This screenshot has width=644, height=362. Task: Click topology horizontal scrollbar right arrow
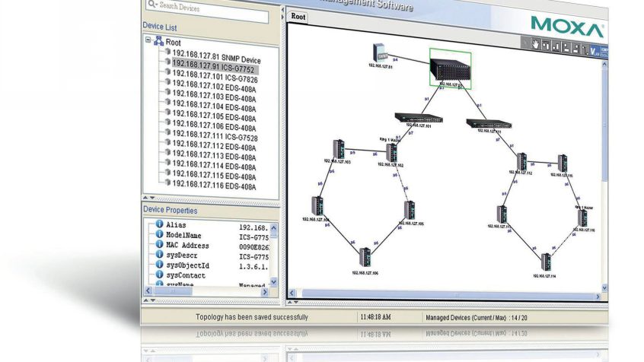click(x=598, y=297)
